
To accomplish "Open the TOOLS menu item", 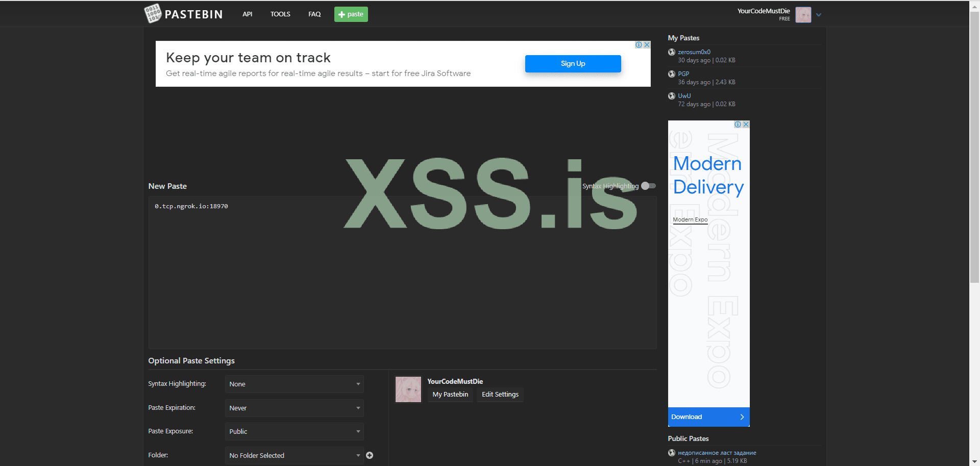I will (280, 14).
